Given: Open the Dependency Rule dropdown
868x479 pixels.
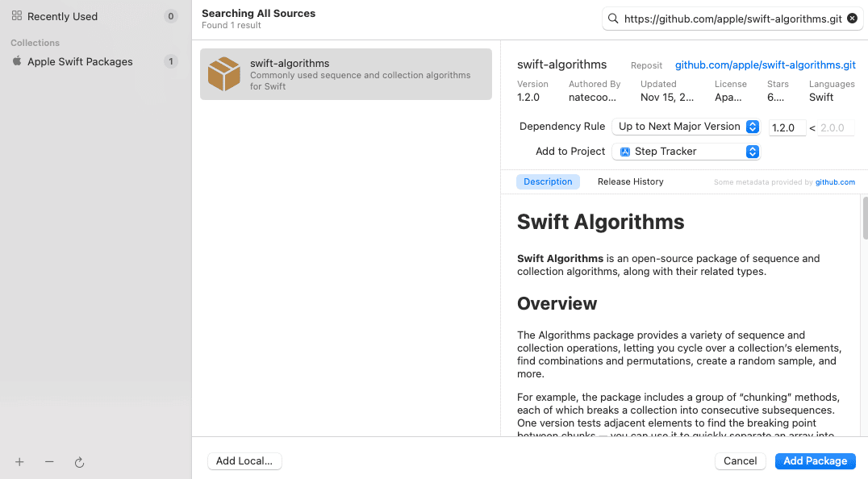Looking at the screenshot, I should coord(686,127).
